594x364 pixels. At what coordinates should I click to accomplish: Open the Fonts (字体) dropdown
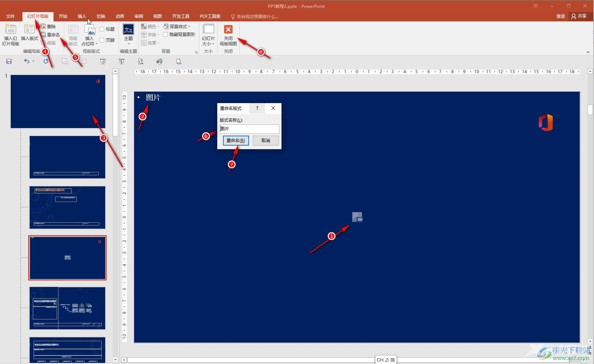pyautogui.click(x=150, y=35)
